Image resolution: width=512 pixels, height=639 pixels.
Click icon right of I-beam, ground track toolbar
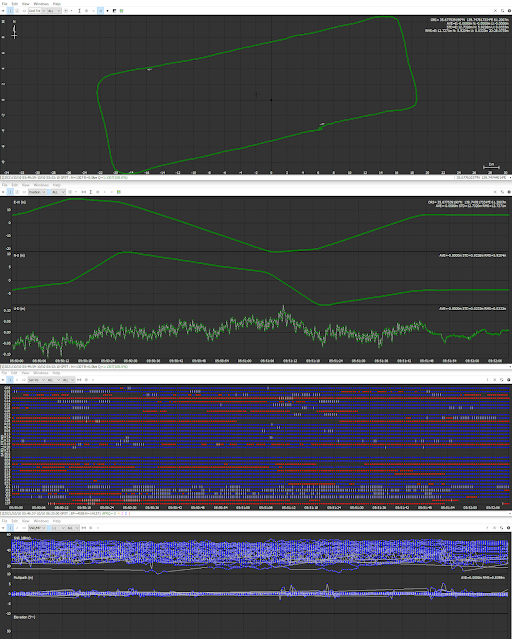(x=86, y=11)
